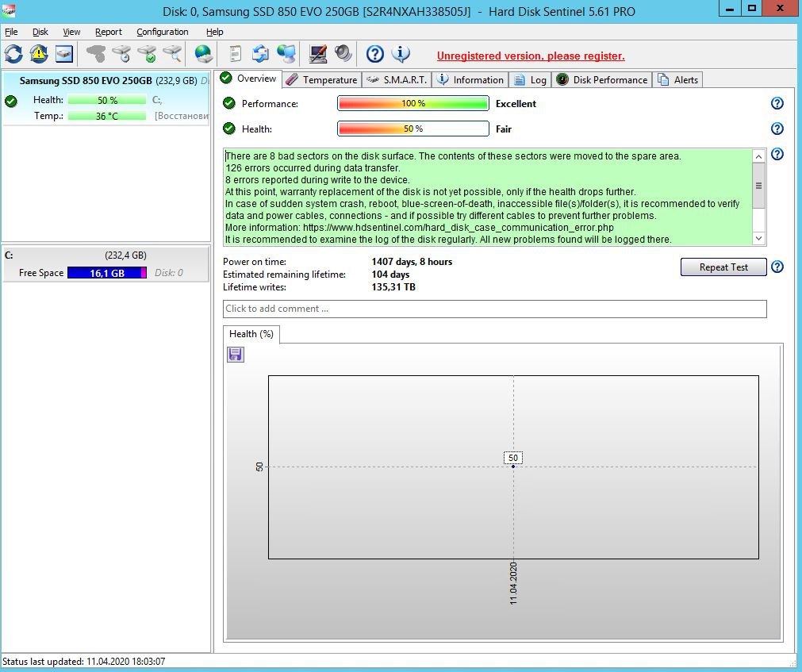Click the '104 days' remaining lifetime value
The height and width of the screenshot is (672, 802).
390,275
